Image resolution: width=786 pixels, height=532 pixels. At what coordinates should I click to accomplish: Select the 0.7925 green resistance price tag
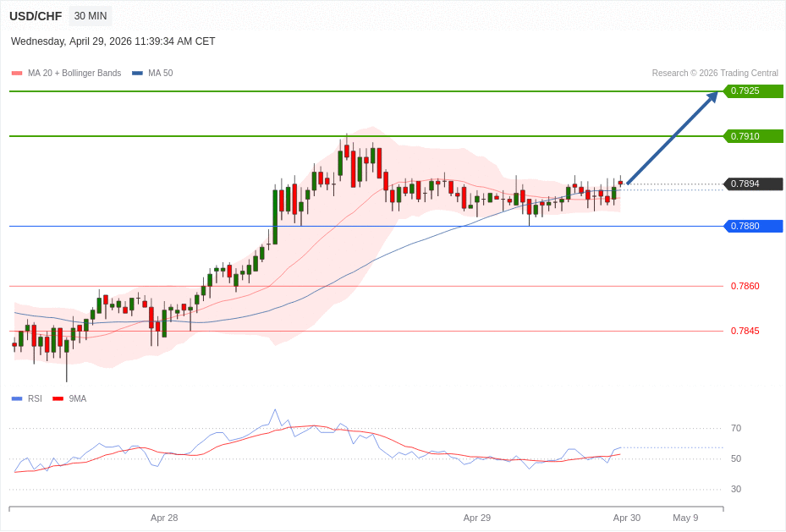pos(752,91)
